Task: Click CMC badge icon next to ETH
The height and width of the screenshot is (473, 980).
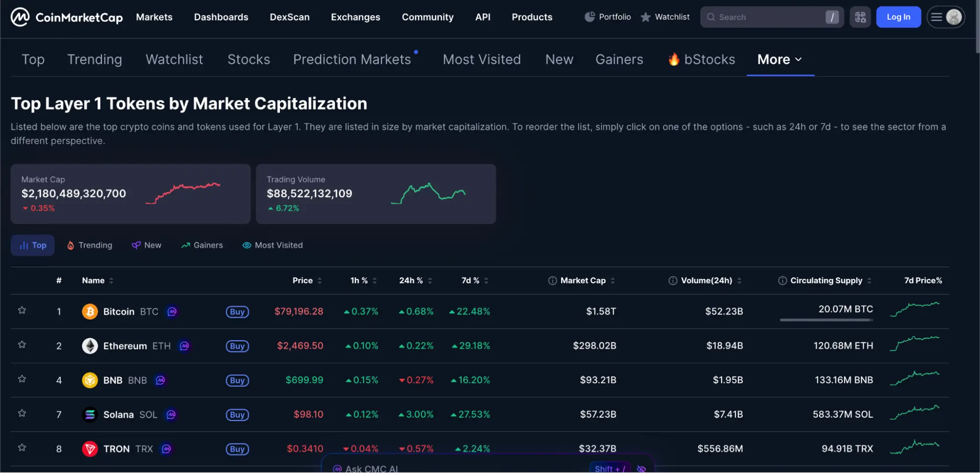Action: coord(184,346)
